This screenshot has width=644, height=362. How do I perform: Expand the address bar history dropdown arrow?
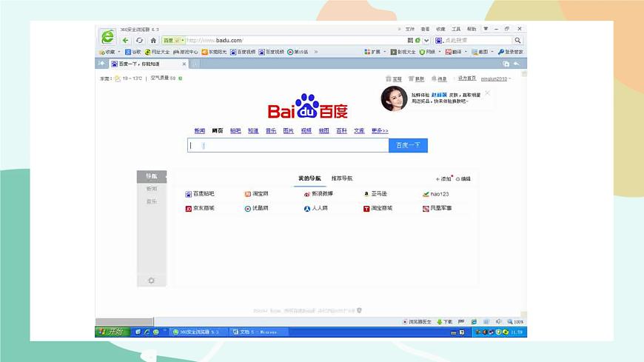click(x=426, y=40)
